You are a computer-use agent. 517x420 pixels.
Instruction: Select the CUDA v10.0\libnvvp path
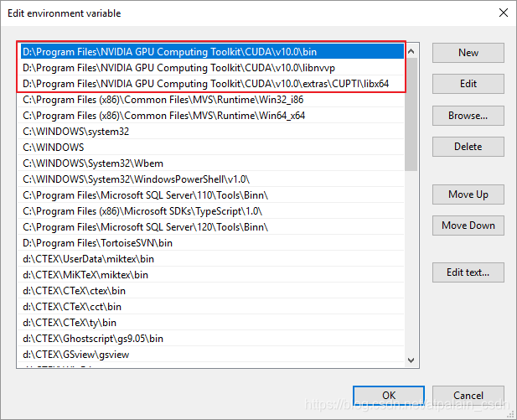tap(212, 68)
